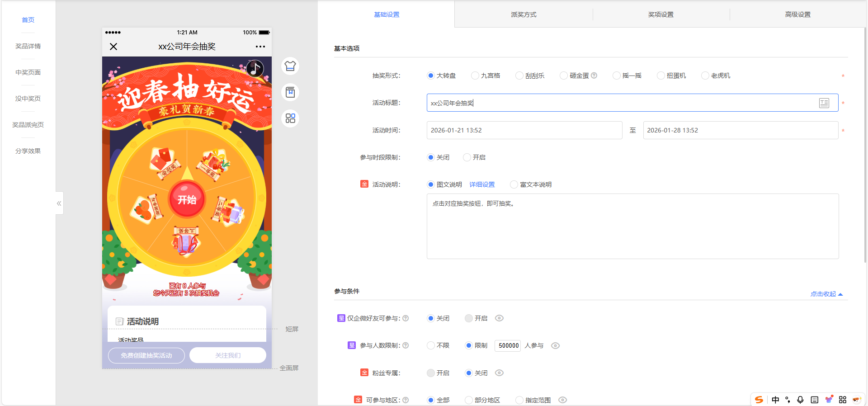Viewport: 868px width, 406px height.
Task: Open the activity end date picker
Action: coord(741,130)
